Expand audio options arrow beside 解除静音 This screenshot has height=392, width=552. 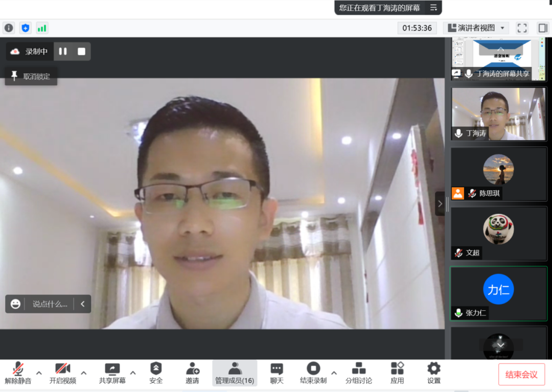[x=39, y=373]
